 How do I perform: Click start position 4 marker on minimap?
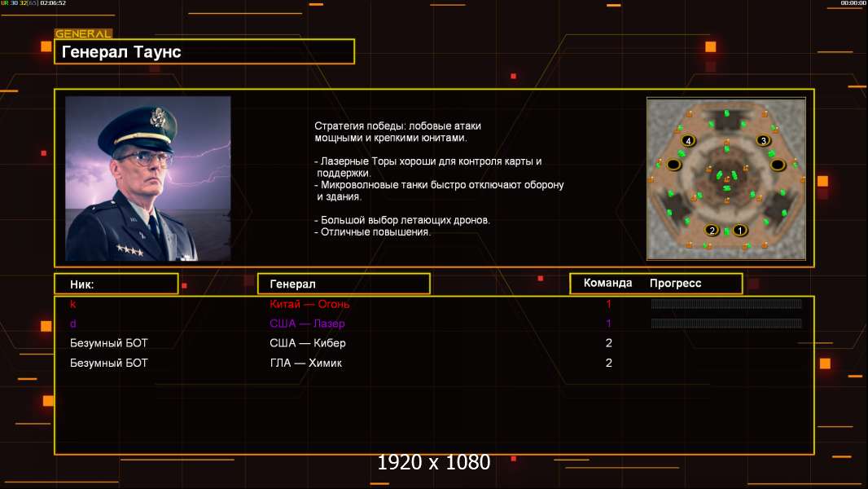pyautogui.click(x=688, y=141)
